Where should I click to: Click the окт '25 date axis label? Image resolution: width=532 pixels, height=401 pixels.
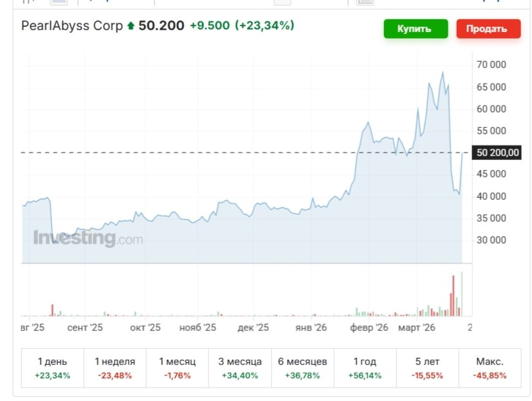pos(145,328)
